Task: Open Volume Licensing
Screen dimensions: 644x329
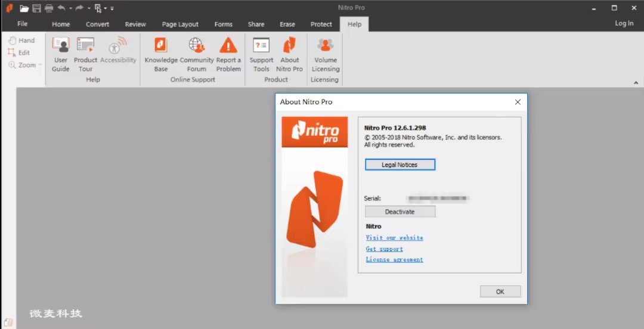Action: (325, 54)
